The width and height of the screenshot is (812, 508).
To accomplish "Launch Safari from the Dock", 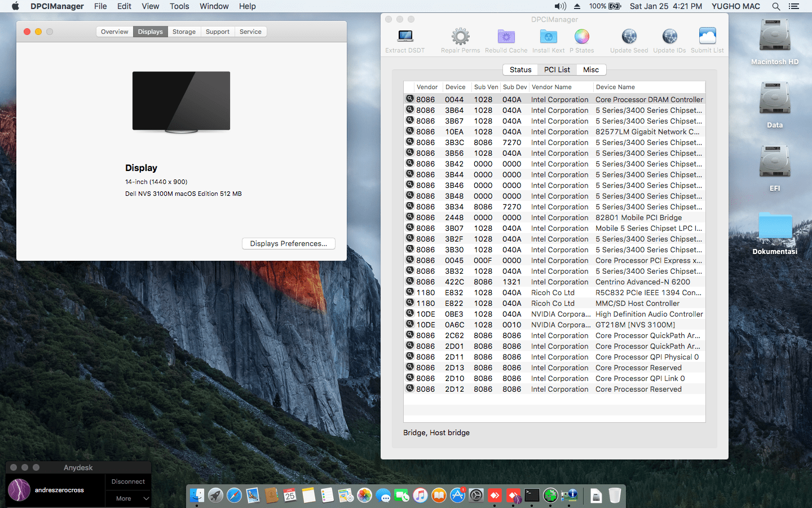I will tap(234, 495).
